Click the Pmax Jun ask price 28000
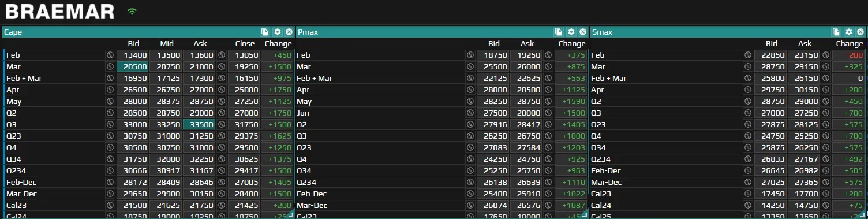This screenshot has height=219, width=868. 527,113
